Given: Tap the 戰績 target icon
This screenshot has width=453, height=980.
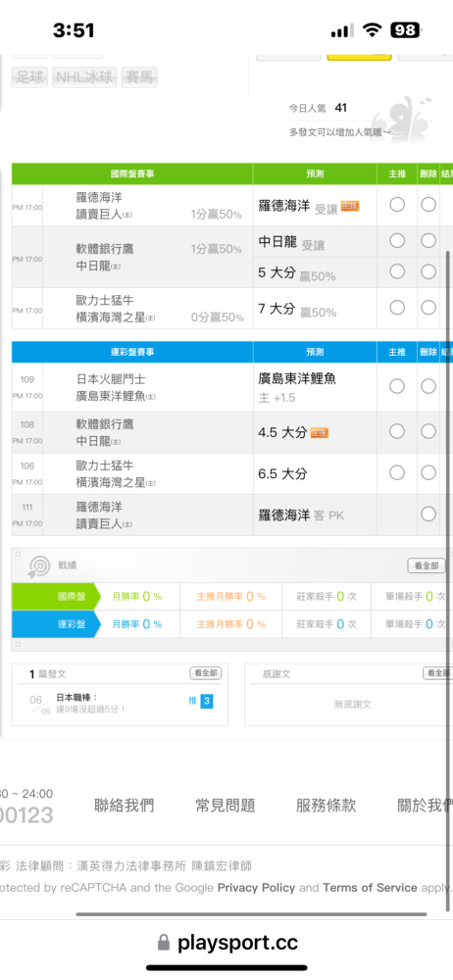Looking at the screenshot, I should (39, 566).
